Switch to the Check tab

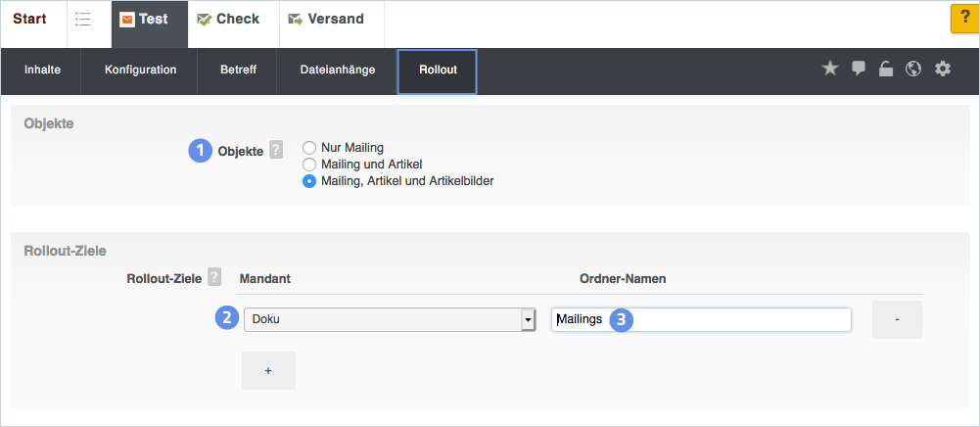click(x=228, y=20)
